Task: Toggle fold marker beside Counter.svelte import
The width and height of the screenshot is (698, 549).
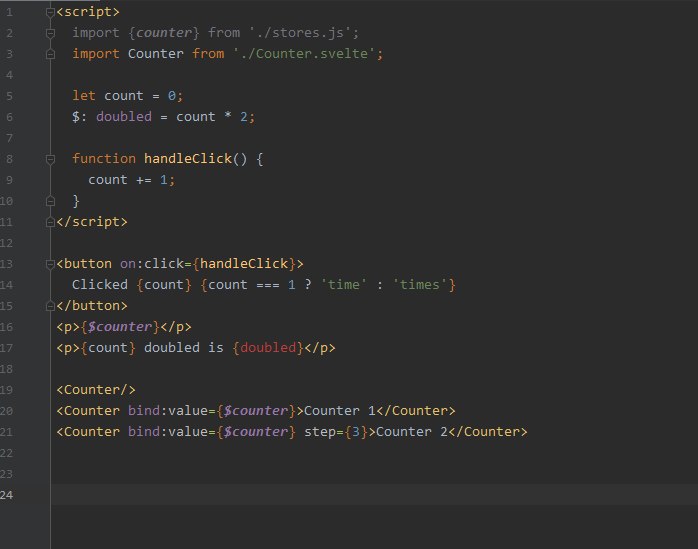Action: coord(50,54)
